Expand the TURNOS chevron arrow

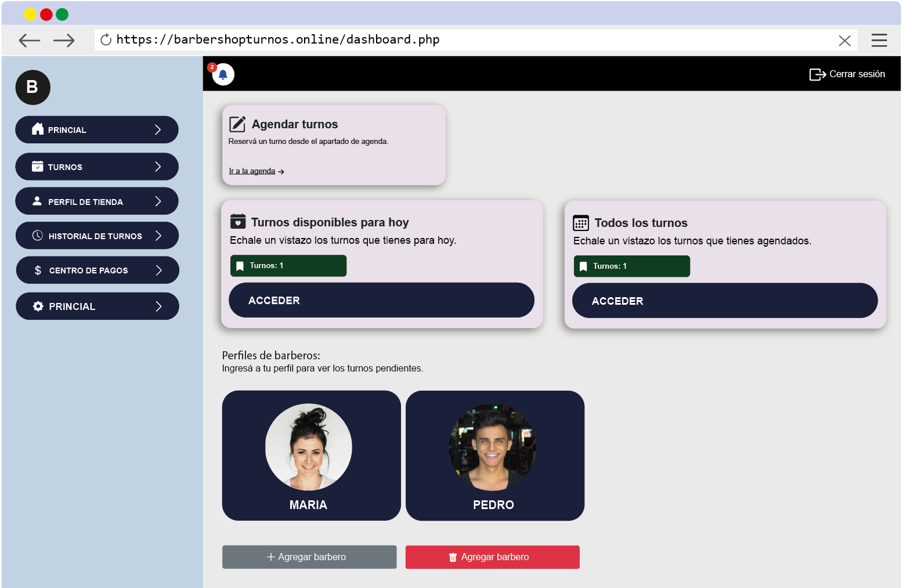click(158, 167)
